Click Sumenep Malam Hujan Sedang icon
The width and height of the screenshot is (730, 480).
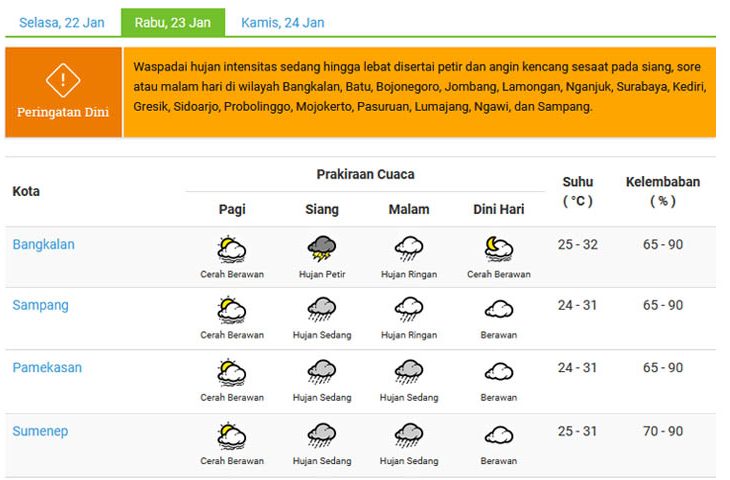pos(409,435)
